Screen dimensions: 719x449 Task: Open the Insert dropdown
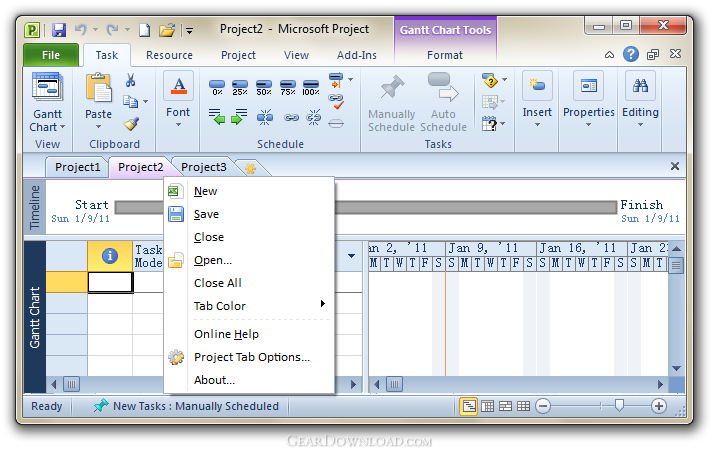(x=537, y=125)
